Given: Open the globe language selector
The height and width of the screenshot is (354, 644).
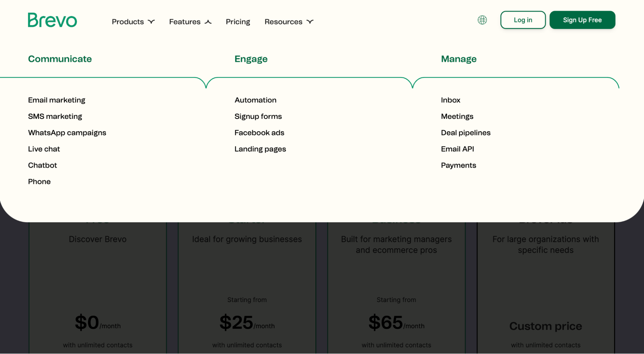Looking at the screenshot, I should 482,20.
